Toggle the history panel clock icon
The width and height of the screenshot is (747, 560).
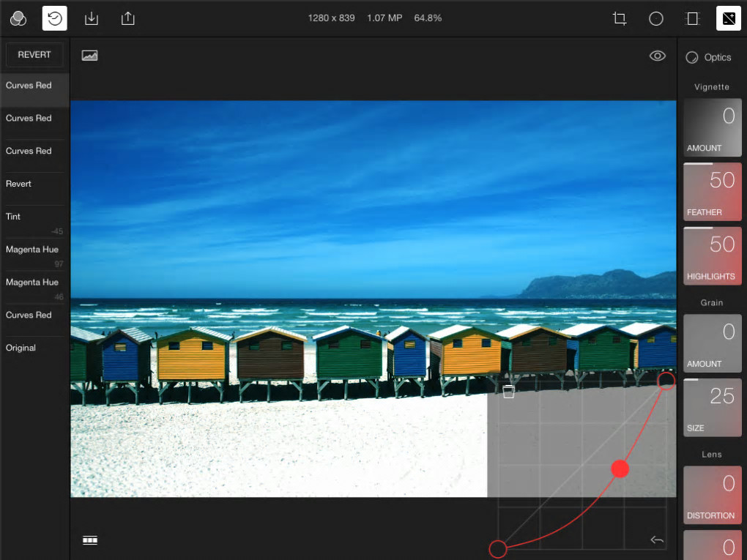(x=55, y=18)
